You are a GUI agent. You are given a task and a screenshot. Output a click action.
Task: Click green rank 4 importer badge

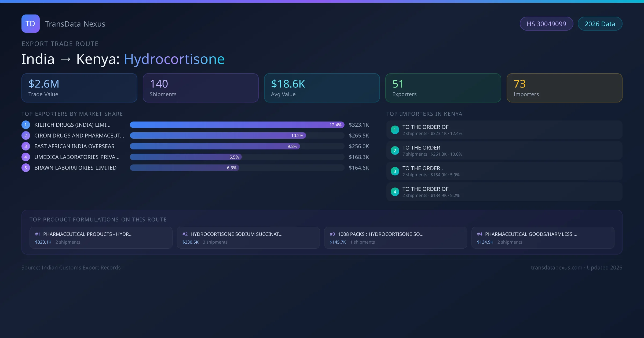pyautogui.click(x=395, y=192)
